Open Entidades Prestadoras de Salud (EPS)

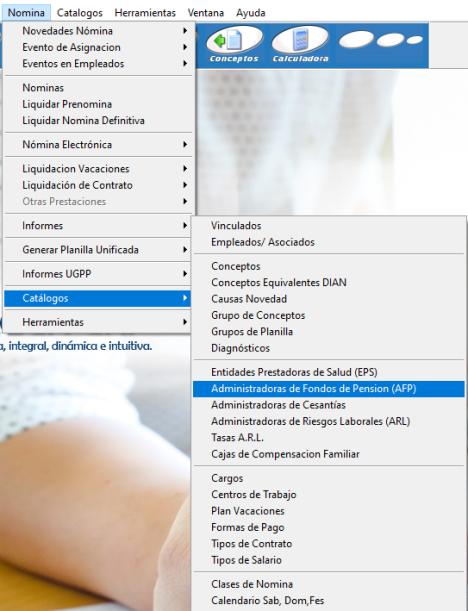click(328, 372)
